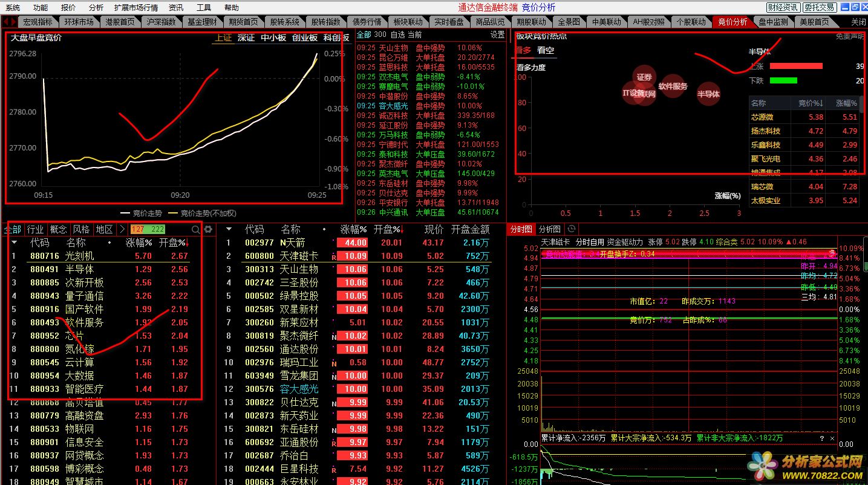Viewport: 868px width, 485px height.
Task: Select 中小板 in the auction index chart
Action: tap(273, 37)
